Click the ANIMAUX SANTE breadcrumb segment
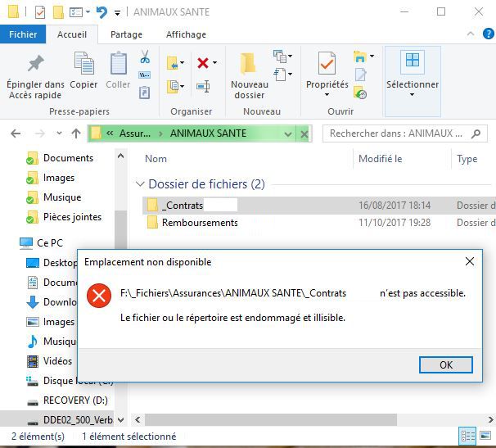The height and width of the screenshot is (448, 496). [208, 133]
